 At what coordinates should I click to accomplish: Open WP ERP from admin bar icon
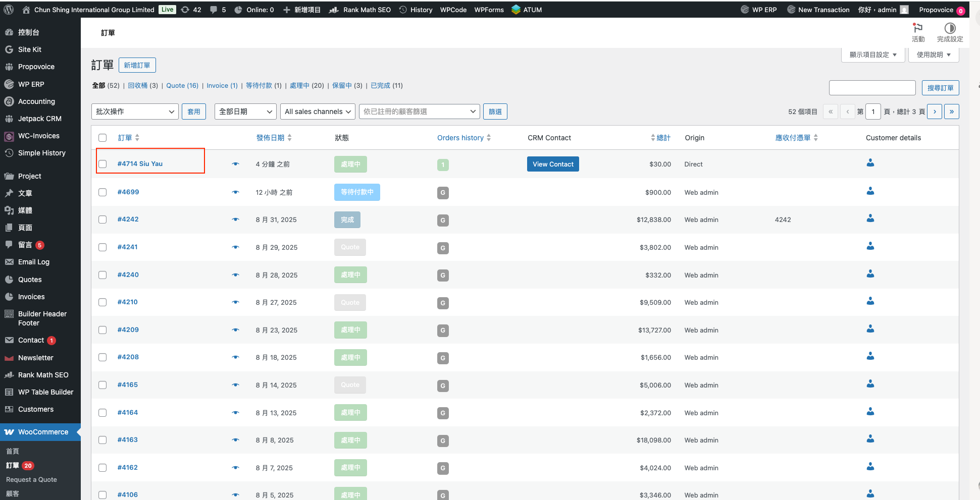point(745,10)
